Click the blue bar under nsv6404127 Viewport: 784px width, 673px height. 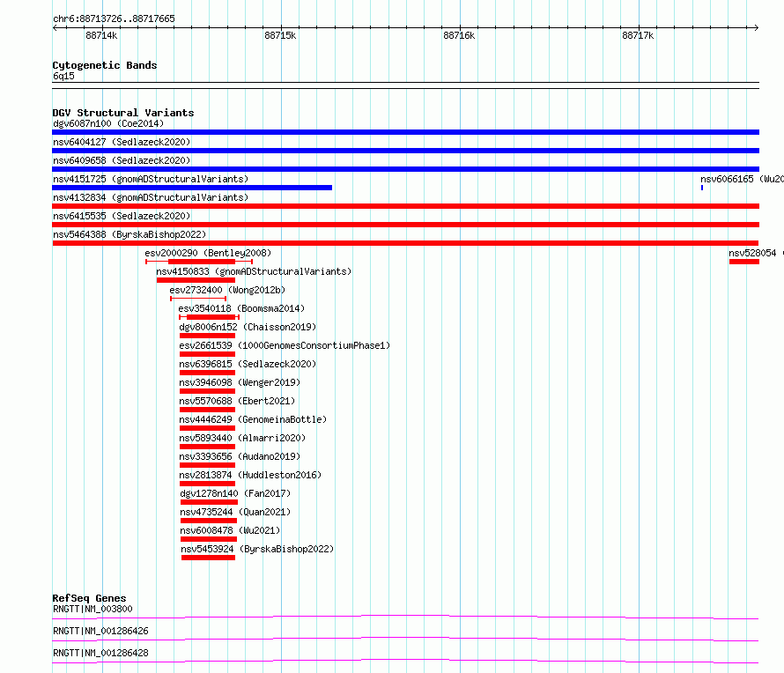(405, 151)
